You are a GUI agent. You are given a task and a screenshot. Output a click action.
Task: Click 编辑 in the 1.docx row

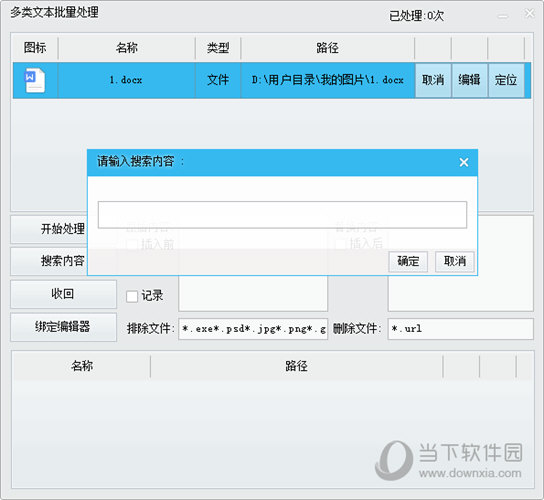click(x=469, y=80)
